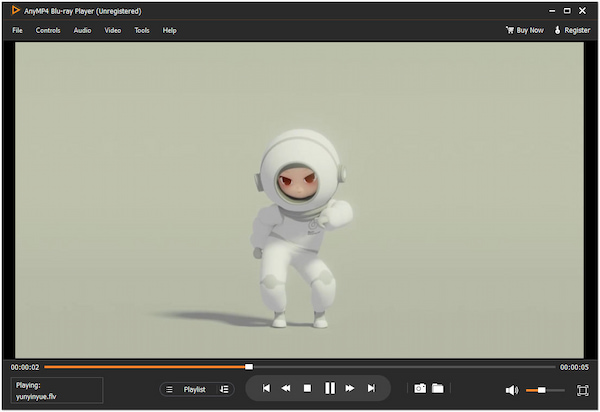The image size is (600, 412).
Task: Show the Playlist panel
Action: click(x=194, y=389)
